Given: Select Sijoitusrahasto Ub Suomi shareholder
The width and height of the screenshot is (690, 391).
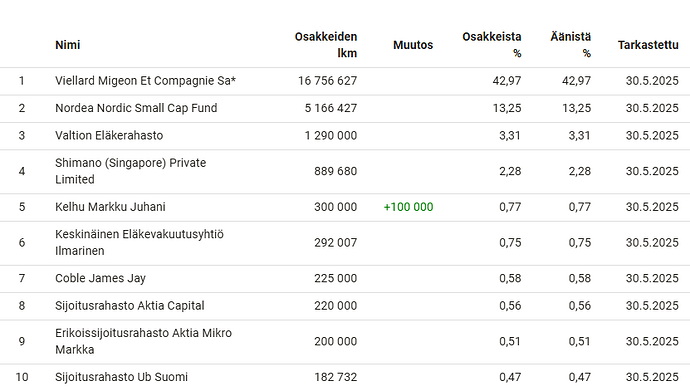Looking at the screenshot, I should 121,377.
